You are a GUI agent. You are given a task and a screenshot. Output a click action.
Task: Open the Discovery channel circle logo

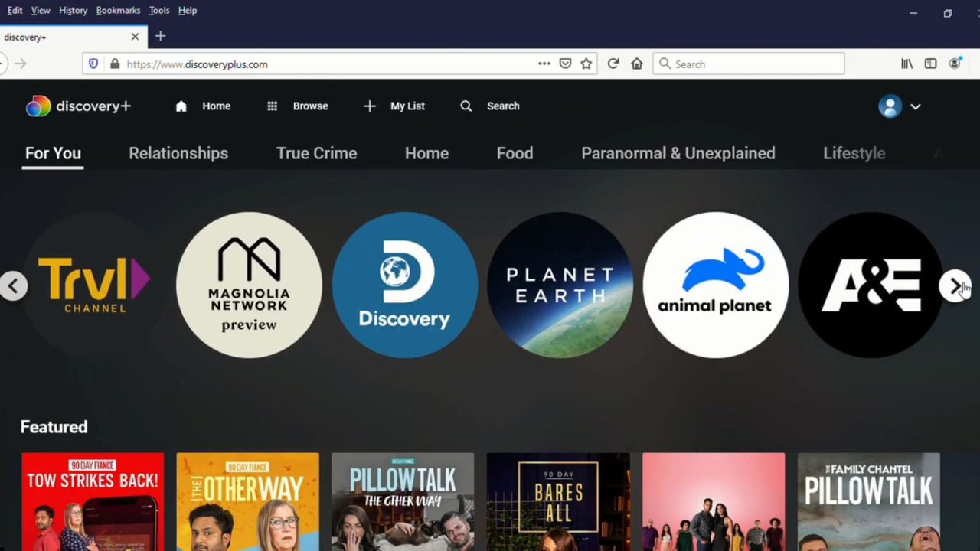click(404, 285)
